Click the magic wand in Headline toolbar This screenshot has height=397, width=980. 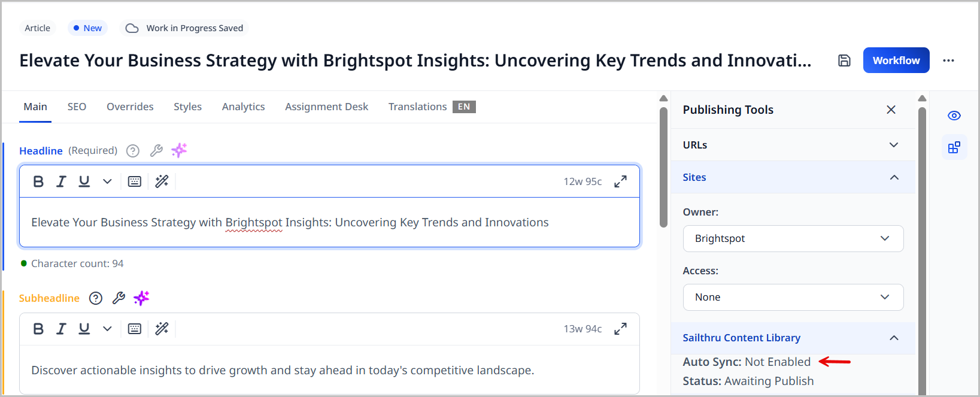(162, 181)
